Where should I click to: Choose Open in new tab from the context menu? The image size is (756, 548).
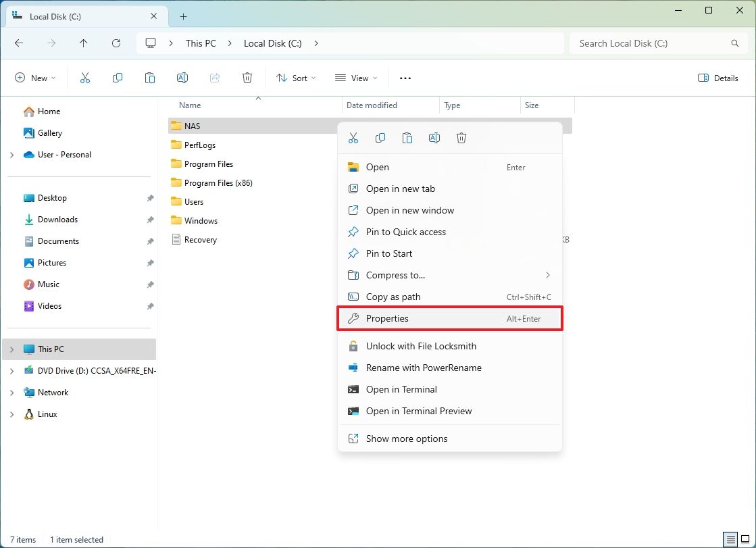(402, 189)
